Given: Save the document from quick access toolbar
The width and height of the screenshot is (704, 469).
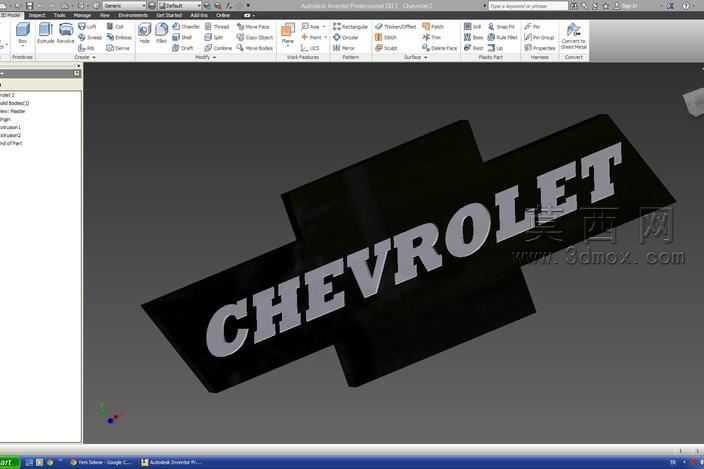Looking at the screenshot, I should tap(29, 5).
